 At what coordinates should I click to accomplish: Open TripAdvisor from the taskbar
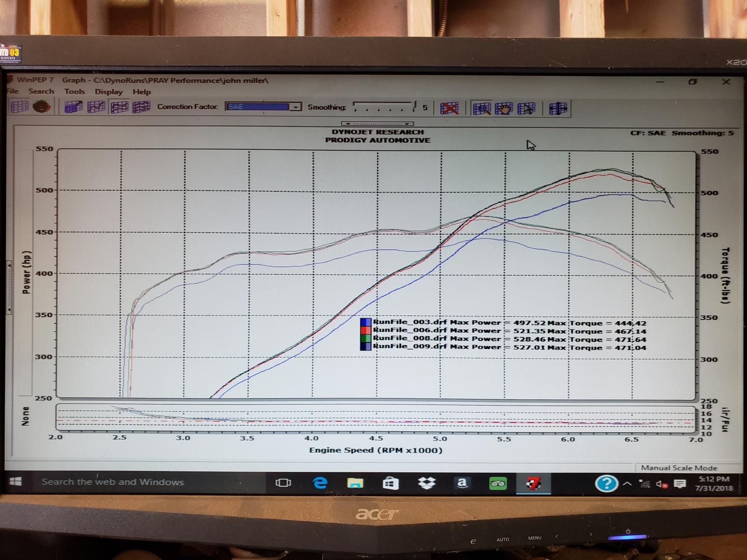click(498, 483)
